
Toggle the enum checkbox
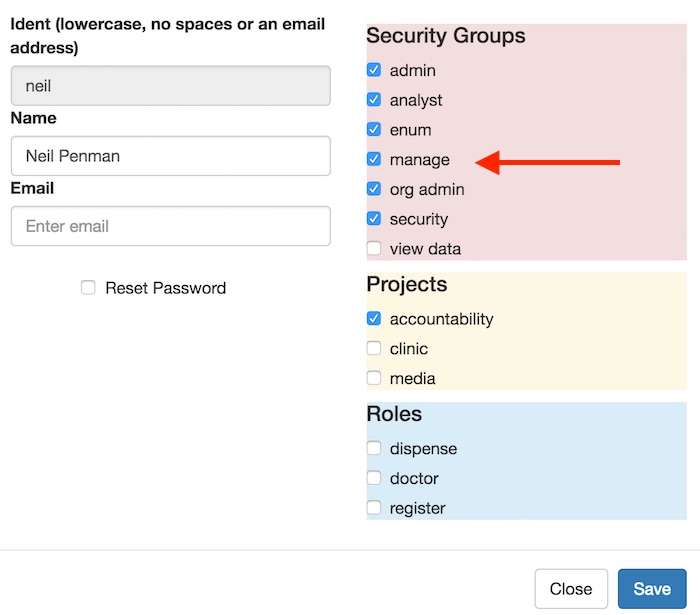click(374, 130)
